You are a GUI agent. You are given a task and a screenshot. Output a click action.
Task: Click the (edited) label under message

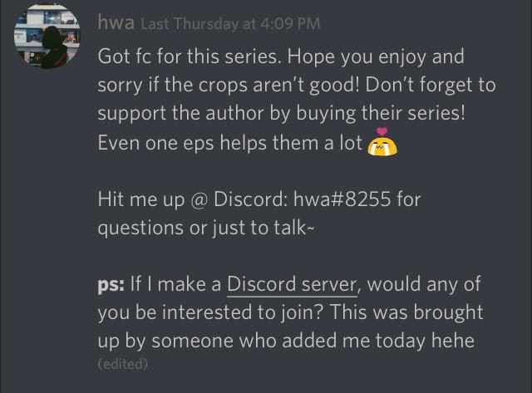[123, 364]
